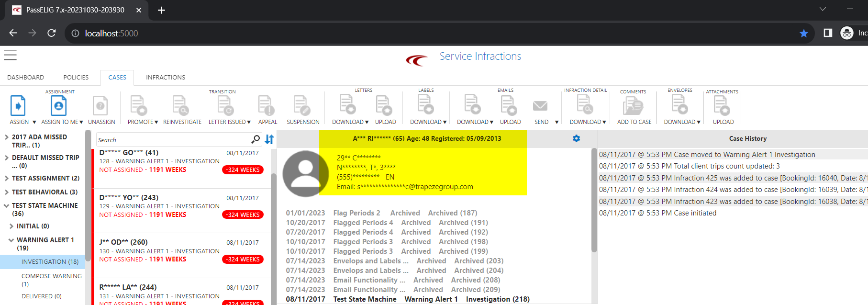
Task: Toggle the case list sort order arrows
Action: 269,139
